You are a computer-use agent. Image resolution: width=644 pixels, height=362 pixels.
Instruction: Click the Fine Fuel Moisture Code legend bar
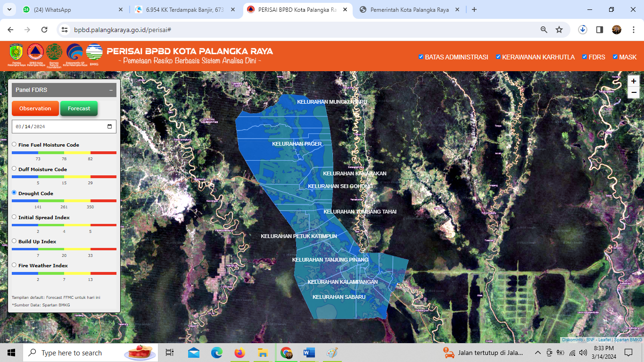pyautogui.click(x=64, y=153)
